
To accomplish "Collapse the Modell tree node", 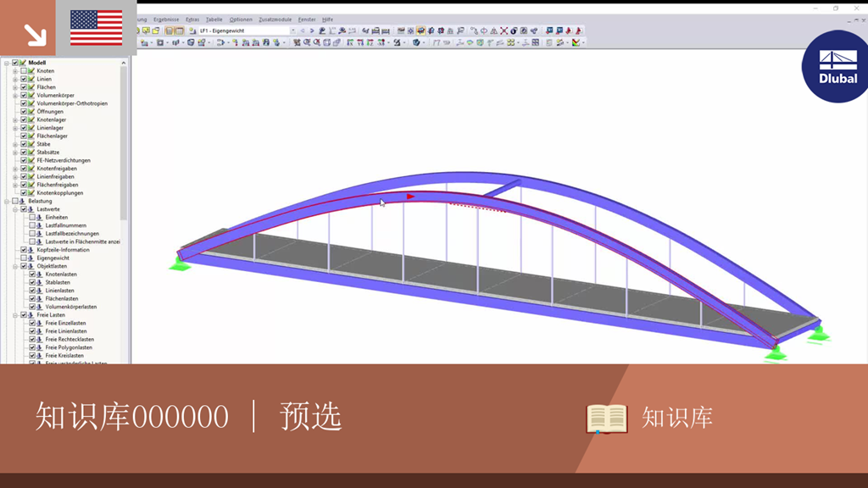I will point(7,63).
